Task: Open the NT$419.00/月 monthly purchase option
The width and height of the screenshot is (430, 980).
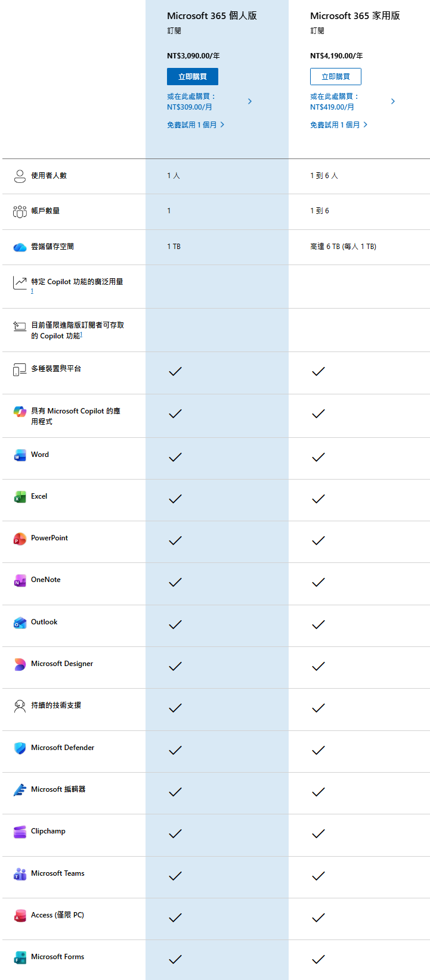Action: pyautogui.click(x=352, y=102)
